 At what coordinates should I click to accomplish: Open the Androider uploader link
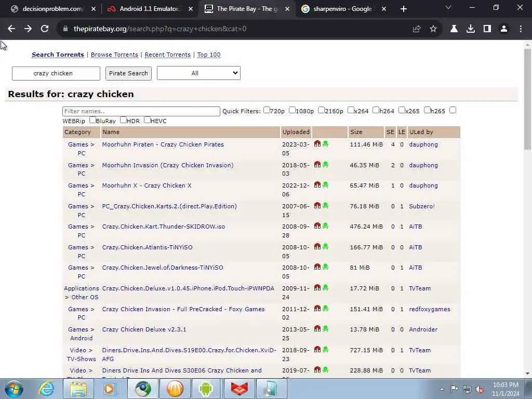(x=423, y=329)
